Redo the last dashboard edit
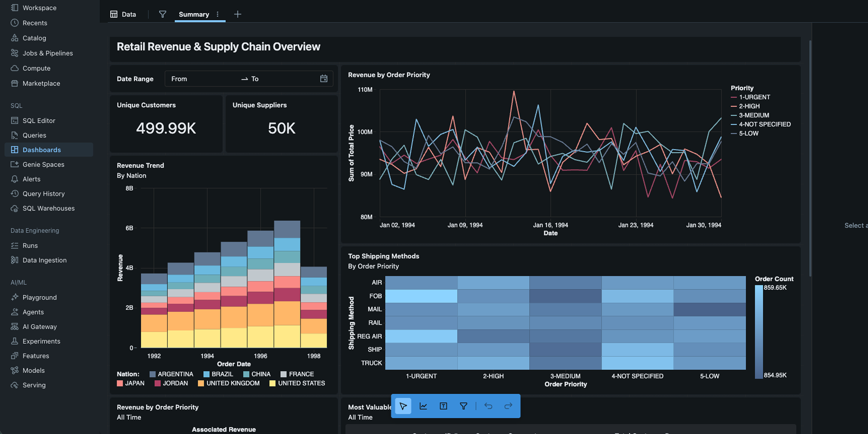The height and width of the screenshot is (434, 868). [508, 406]
